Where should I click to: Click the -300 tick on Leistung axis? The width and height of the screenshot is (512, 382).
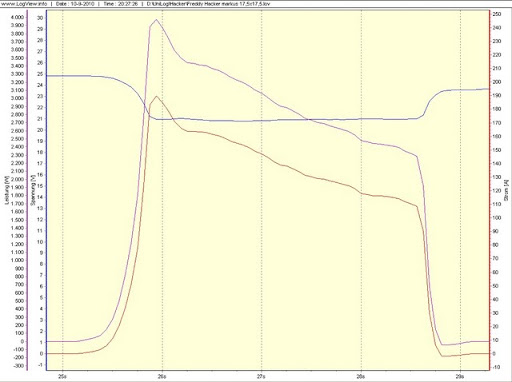(18, 366)
